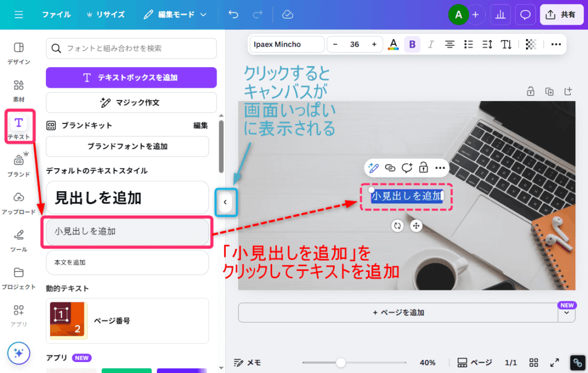
Task: Toggle bulleted list
Action: click(469, 44)
